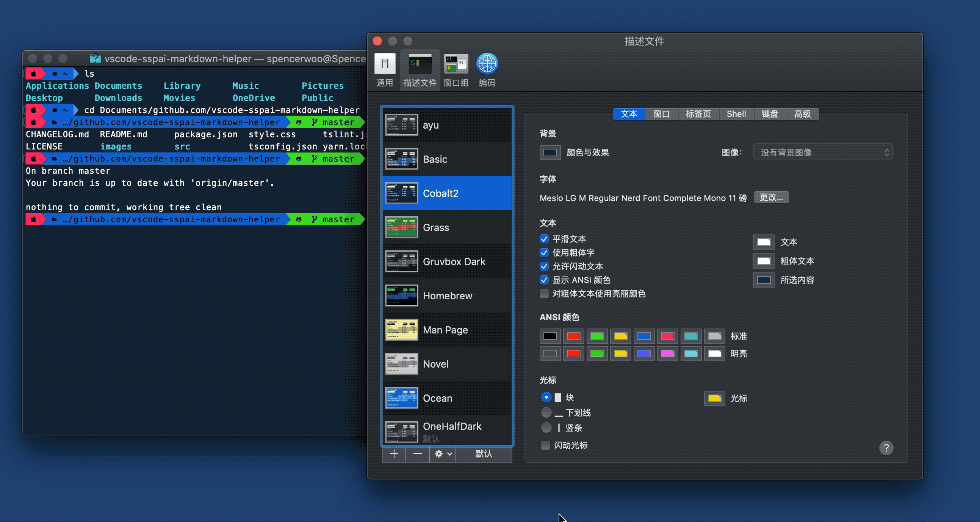Click the help question mark button
The image size is (980, 522).
pyautogui.click(x=886, y=448)
